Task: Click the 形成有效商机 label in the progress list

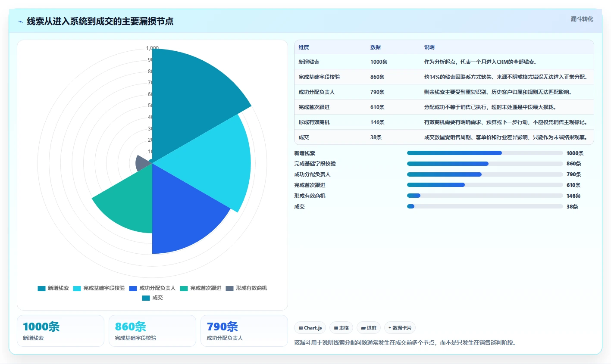Action: (x=310, y=196)
